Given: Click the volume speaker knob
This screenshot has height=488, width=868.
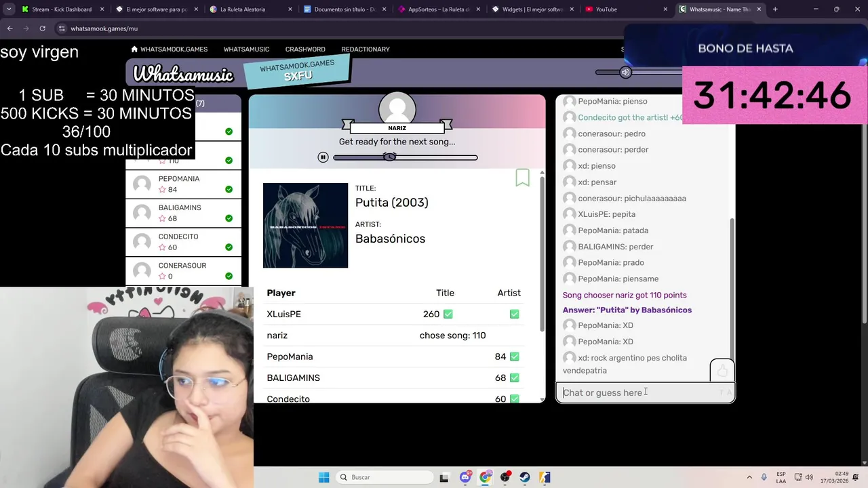Looking at the screenshot, I should 625,73.
